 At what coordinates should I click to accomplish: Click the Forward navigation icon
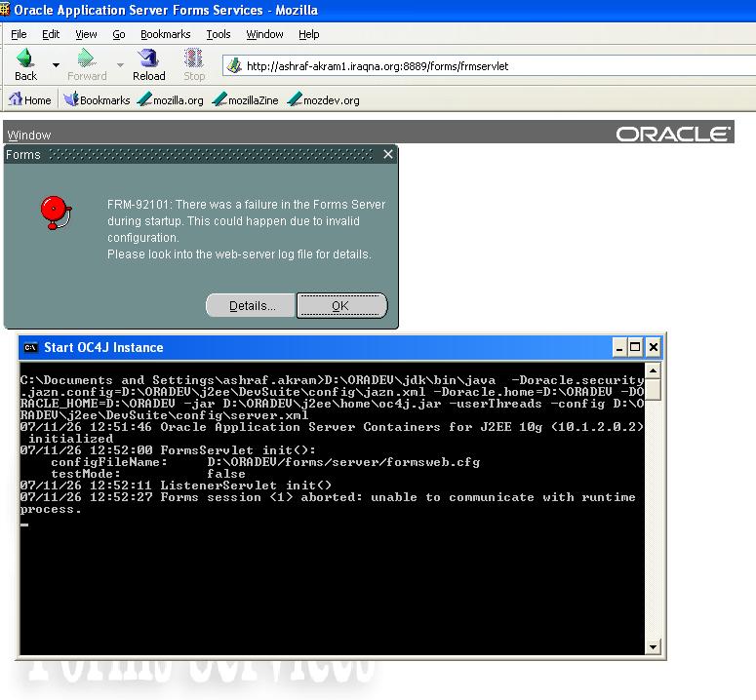pos(86,58)
